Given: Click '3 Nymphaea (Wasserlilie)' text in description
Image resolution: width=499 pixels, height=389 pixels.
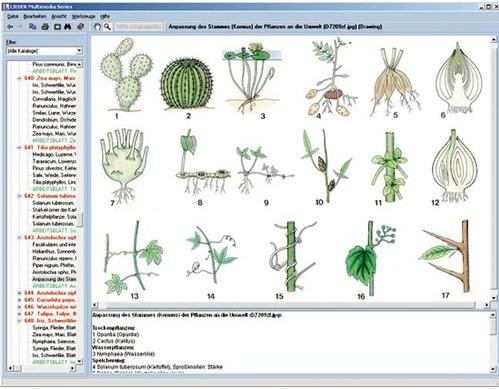Looking at the screenshot, I should (123, 354).
